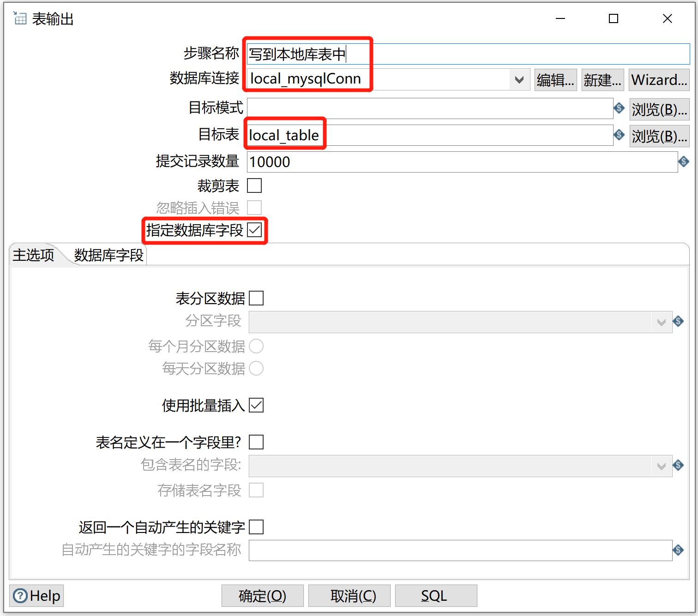
Task: Click the variable icon beside 提交记录数量 field
Action: (684, 161)
